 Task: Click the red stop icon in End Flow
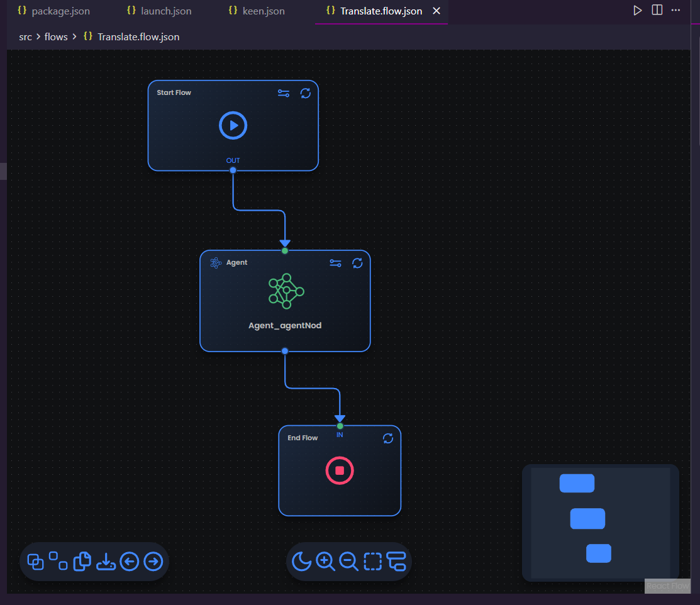coord(340,470)
